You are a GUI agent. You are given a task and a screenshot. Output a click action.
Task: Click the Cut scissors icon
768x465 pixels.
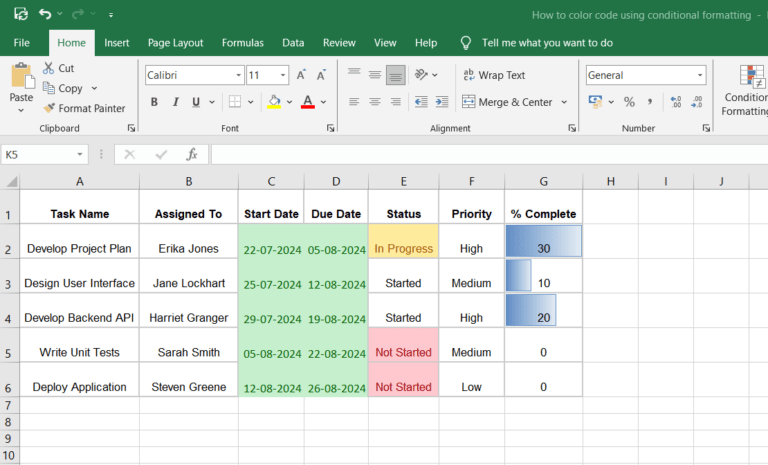coord(49,68)
